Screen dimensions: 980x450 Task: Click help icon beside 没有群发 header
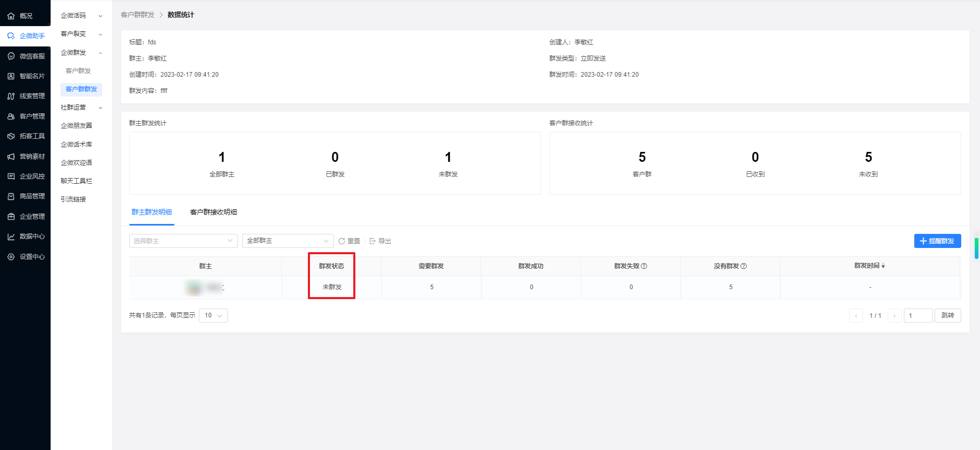point(744,266)
